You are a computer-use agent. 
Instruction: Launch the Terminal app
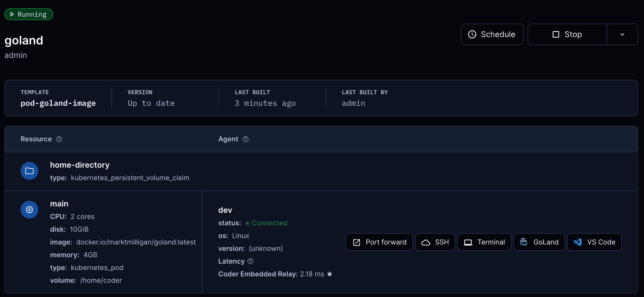pos(484,242)
